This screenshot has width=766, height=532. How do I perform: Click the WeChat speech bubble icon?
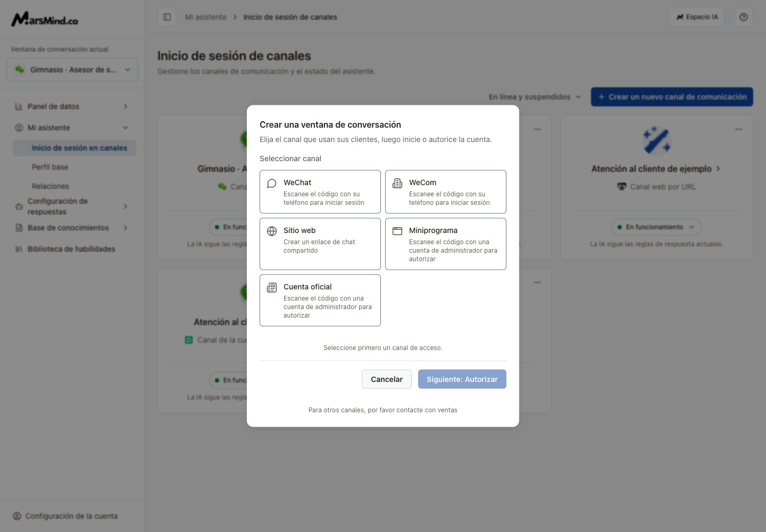[272, 184]
